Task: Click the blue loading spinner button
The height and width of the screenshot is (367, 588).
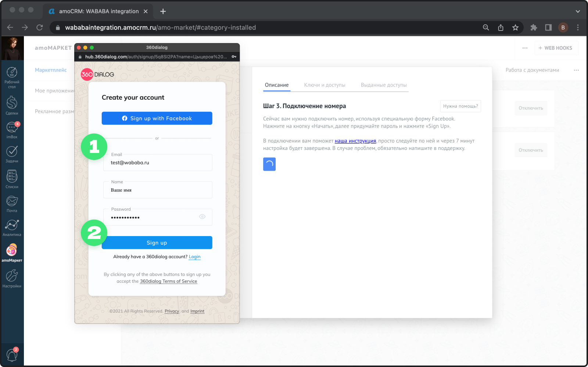Action: point(269,164)
